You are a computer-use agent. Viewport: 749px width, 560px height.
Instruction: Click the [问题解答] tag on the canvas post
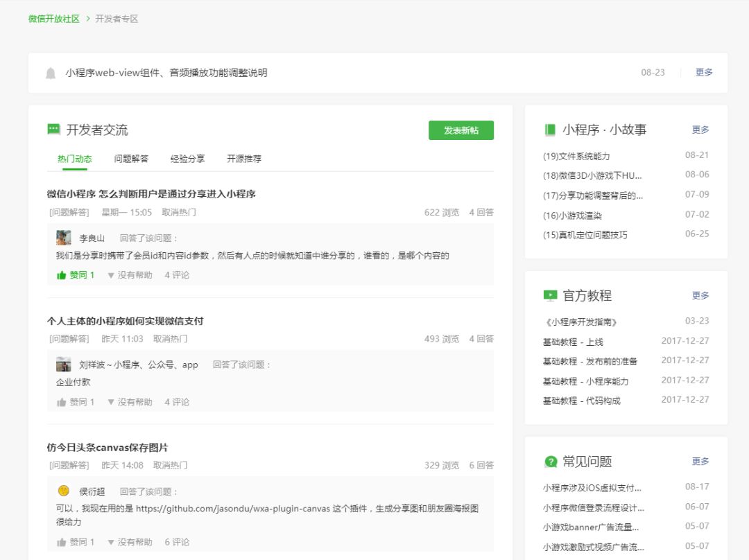[x=69, y=465]
